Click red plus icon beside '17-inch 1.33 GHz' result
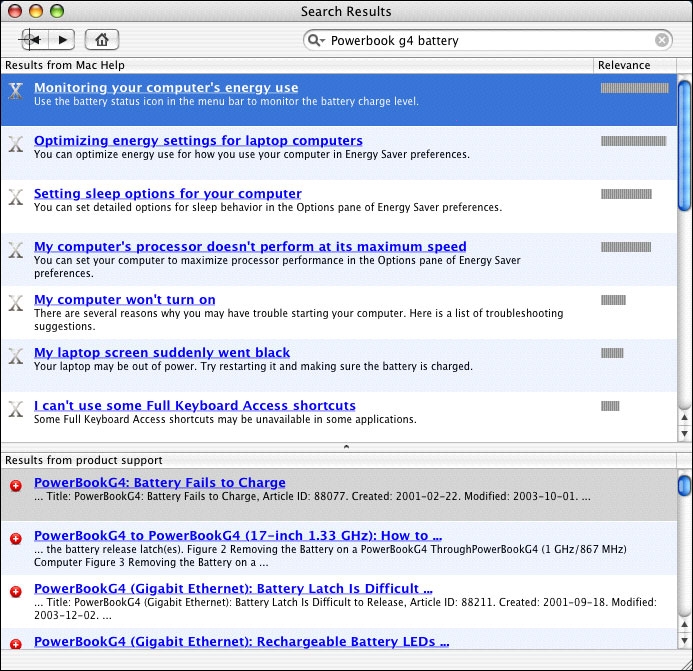This screenshot has width=693, height=671. (16, 539)
